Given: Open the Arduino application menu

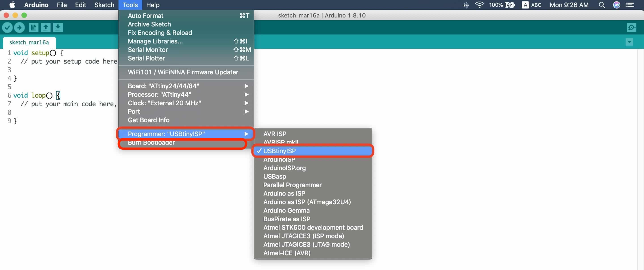Looking at the screenshot, I should click(x=36, y=5).
